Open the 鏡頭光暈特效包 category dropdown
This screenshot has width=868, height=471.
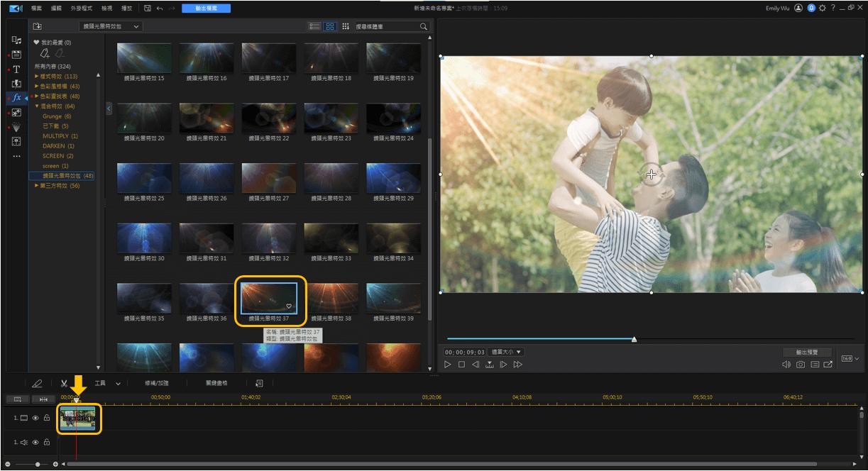(x=110, y=26)
